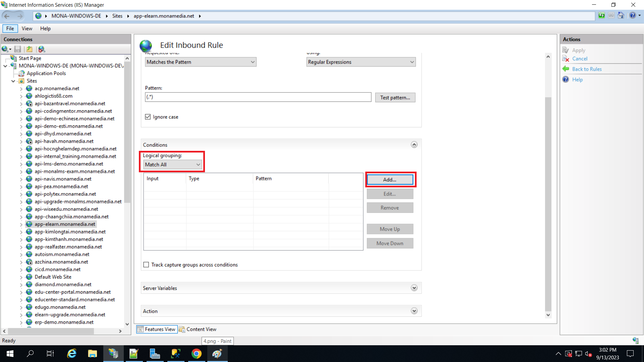This screenshot has width=644, height=362.
Task: Toggle the Ignore case checkbox
Action: click(148, 117)
